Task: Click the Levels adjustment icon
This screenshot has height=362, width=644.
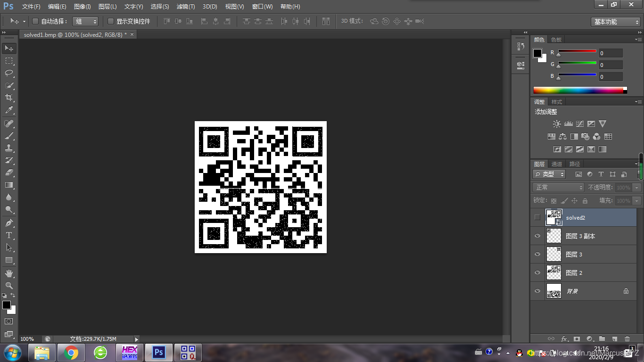Action: click(x=568, y=124)
